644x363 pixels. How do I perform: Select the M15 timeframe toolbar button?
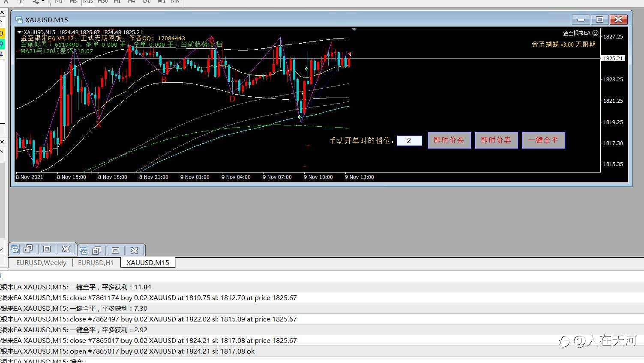tap(88, 2)
